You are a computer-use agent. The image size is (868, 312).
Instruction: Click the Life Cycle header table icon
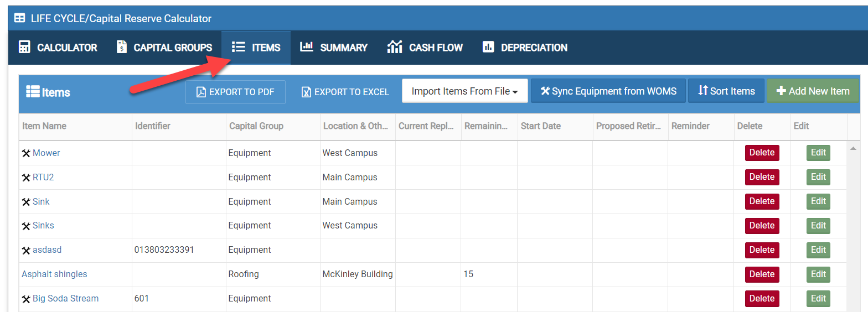[x=19, y=18]
